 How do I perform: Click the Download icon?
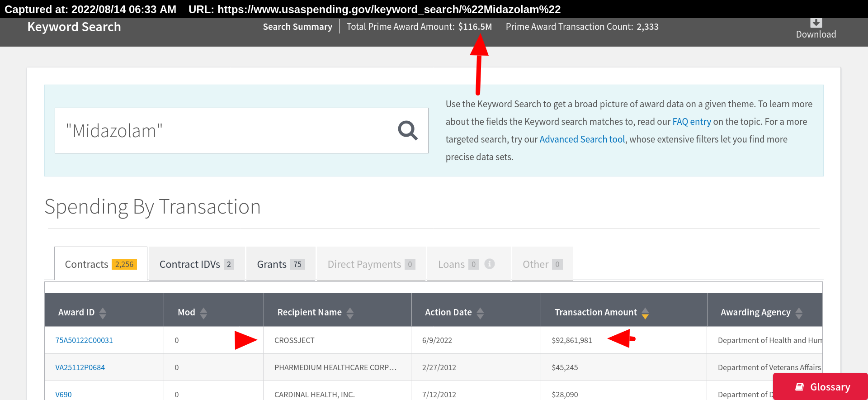pos(816,23)
